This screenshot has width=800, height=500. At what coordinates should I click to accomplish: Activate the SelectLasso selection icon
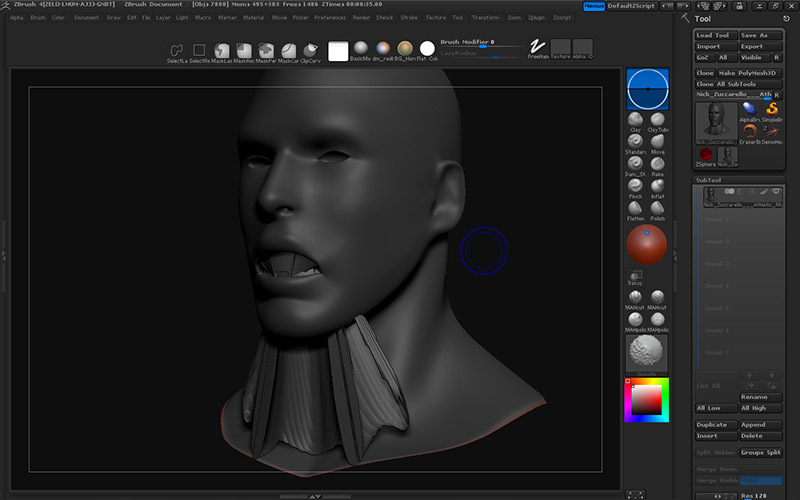[x=176, y=50]
